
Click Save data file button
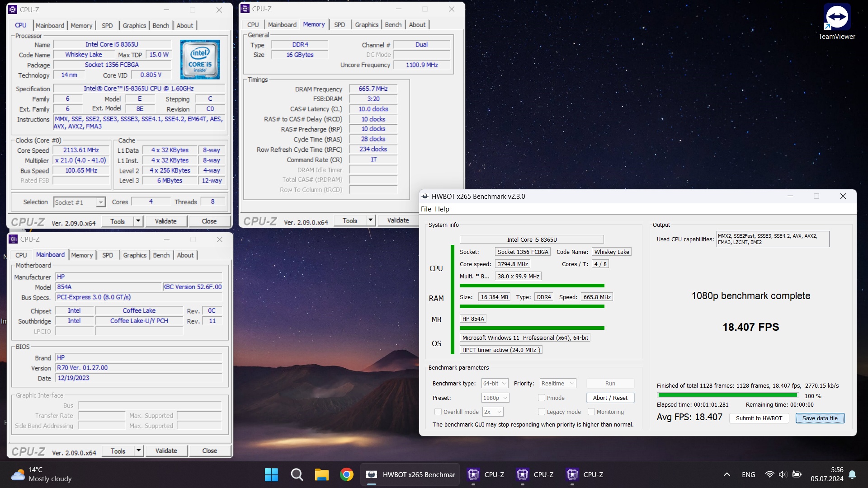(820, 418)
